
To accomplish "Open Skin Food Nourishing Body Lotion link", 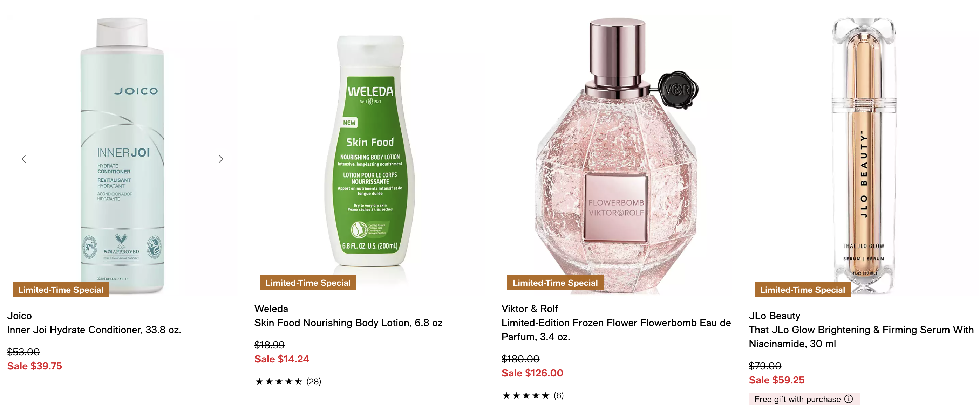I will click(x=348, y=323).
